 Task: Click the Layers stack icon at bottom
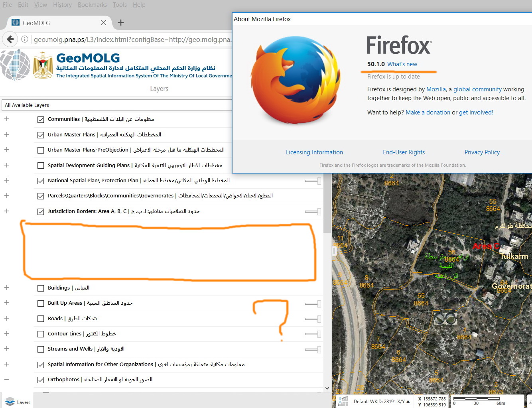10,402
